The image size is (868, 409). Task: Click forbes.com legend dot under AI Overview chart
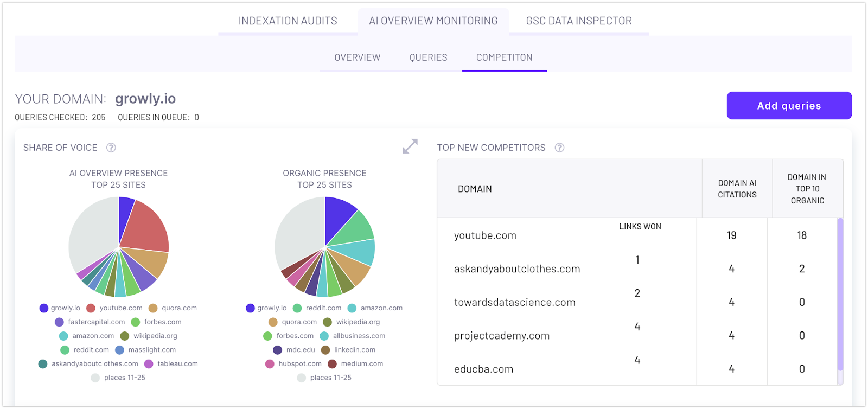tap(136, 322)
